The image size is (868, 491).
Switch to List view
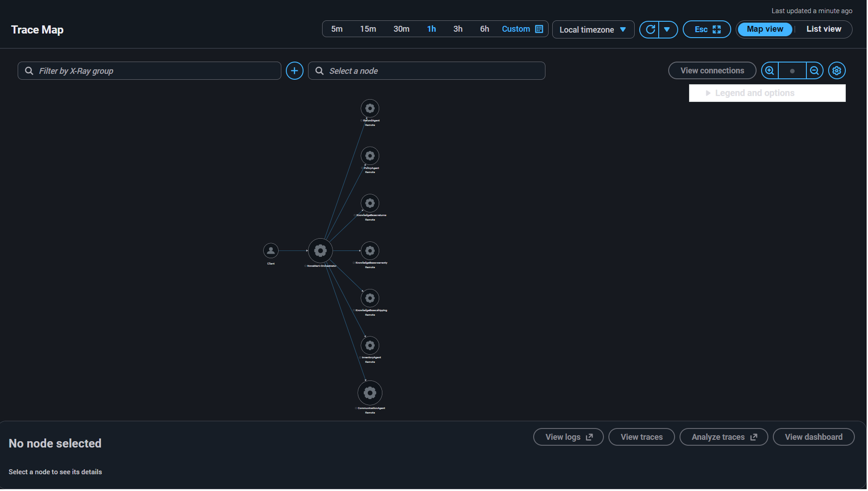click(824, 29)
